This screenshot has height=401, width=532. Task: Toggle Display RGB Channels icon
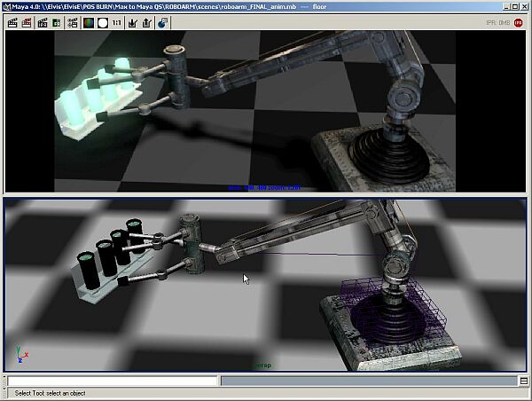[88, 23]
